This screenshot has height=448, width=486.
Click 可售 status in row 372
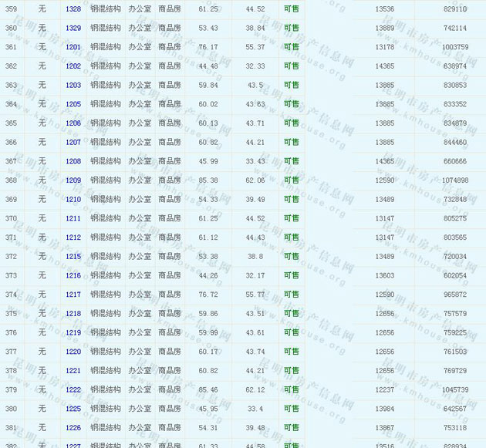point(292,257)
